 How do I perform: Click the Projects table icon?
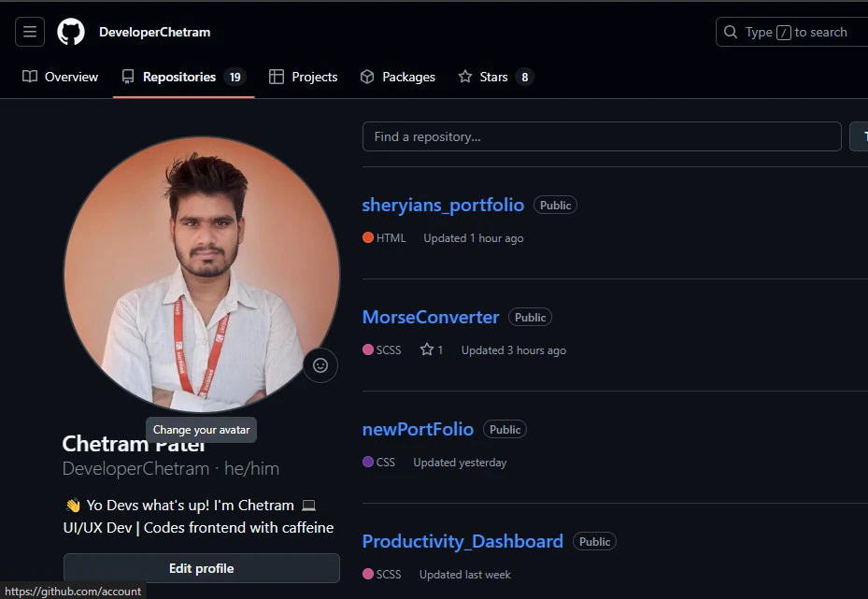pyautogui.click(x=276, y=76)
